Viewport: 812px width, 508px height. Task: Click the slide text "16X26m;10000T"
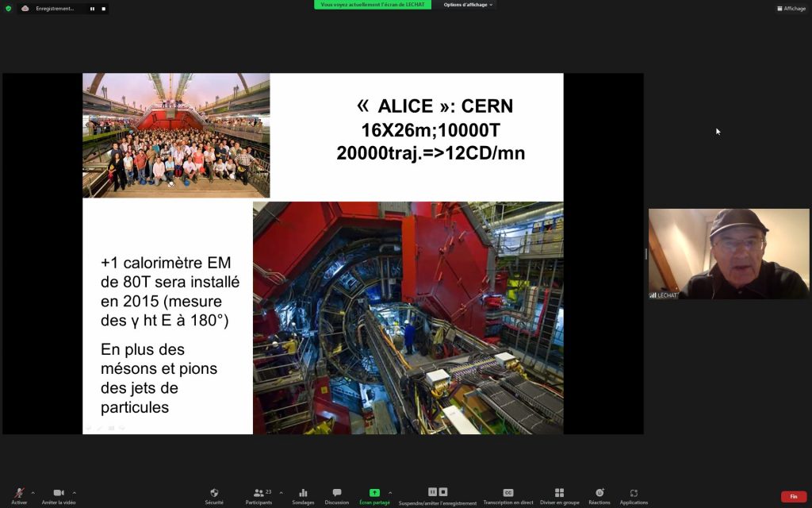pyautogui.click(x=431, y=129)
